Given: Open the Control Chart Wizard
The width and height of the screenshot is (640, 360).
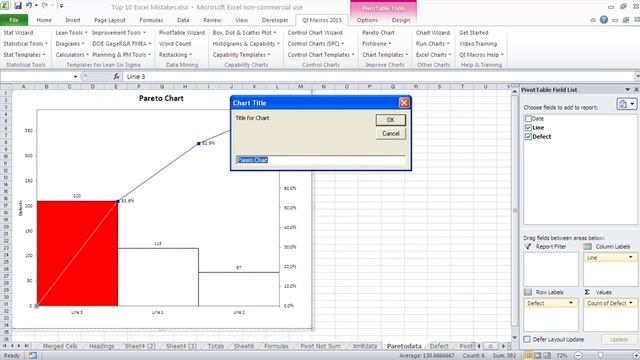Looking at the screenshot, I should tap(315, 33).
